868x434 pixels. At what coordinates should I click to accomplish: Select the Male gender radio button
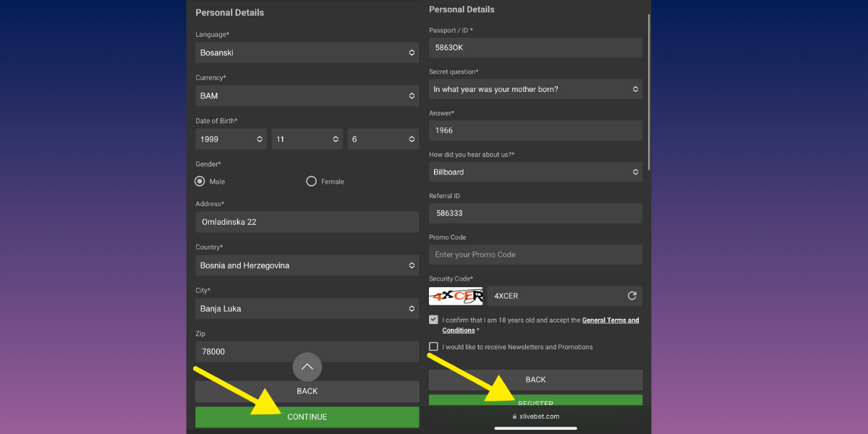coord(200,182)
